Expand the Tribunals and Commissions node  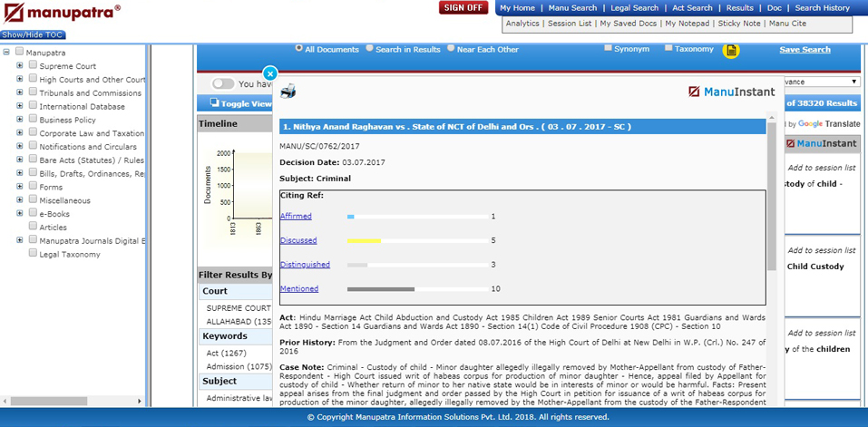(x=19, y=92)
